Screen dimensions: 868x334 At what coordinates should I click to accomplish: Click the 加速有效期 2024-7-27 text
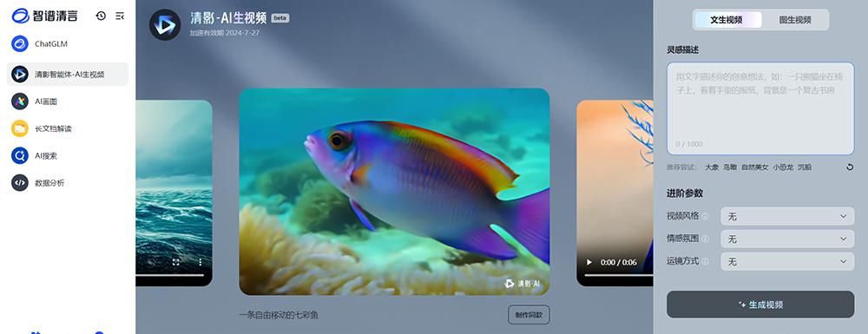[x=225, y=33]
